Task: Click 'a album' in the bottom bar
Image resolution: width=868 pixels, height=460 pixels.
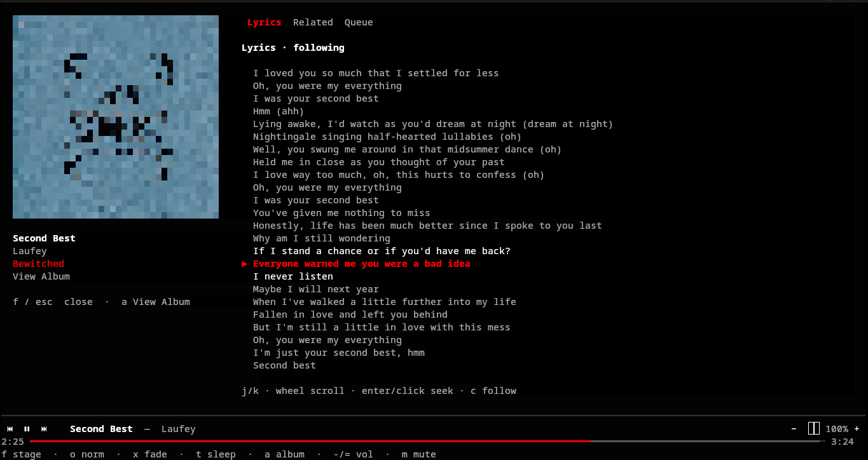Action: click(284, 454)
